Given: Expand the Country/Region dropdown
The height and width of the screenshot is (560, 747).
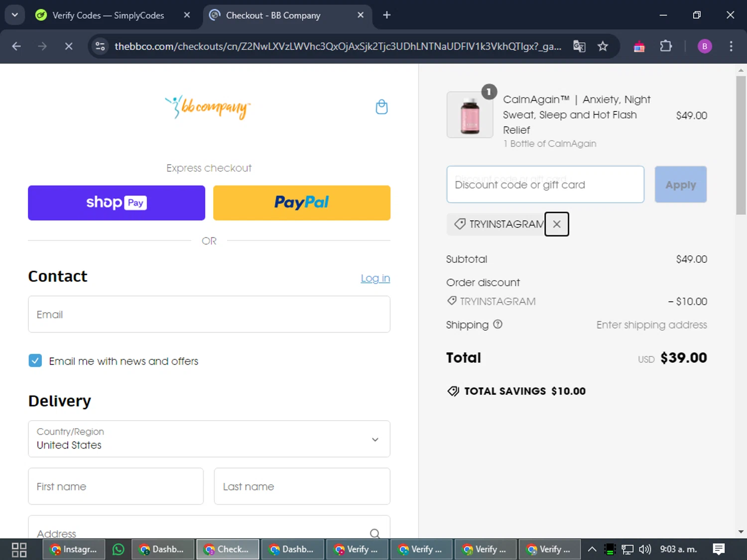Looking at the screenshot, I should click(x=209, y=439).
